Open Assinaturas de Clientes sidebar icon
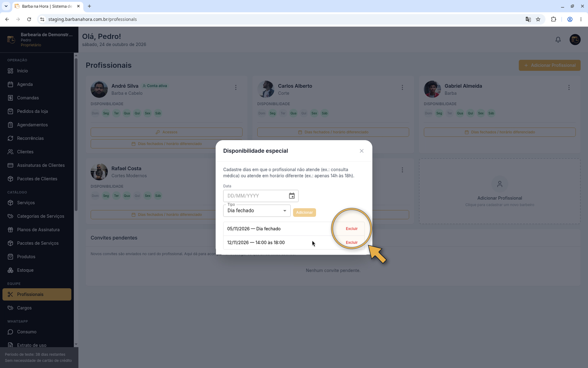Image resolution: width=588 pixels, height=368 pixels. 10,165
